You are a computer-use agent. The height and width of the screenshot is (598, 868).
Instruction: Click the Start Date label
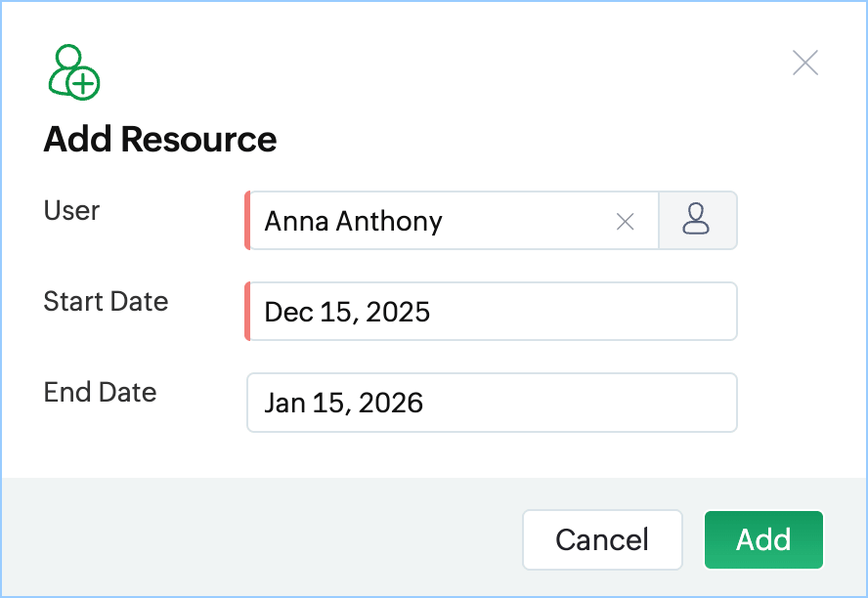[106, 301]
